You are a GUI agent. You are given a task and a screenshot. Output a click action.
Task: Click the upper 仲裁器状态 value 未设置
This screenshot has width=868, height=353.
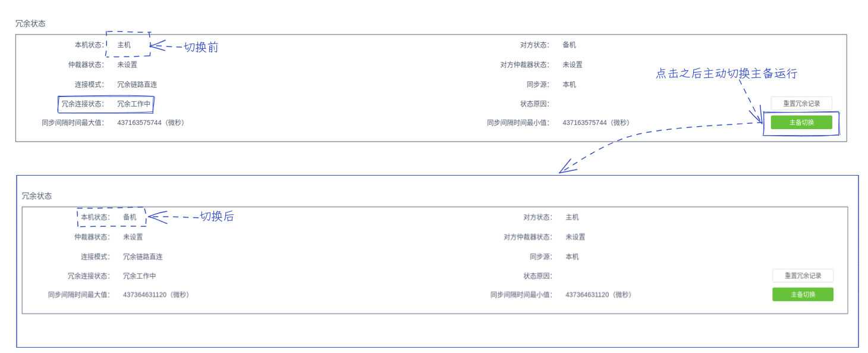pos(127,65)
